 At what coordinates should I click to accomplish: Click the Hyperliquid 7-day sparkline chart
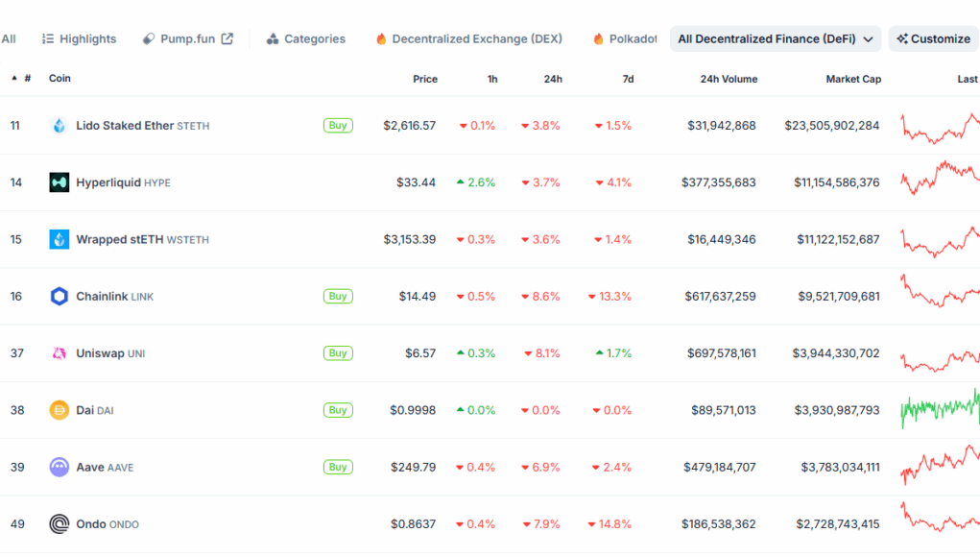[940, 179]
